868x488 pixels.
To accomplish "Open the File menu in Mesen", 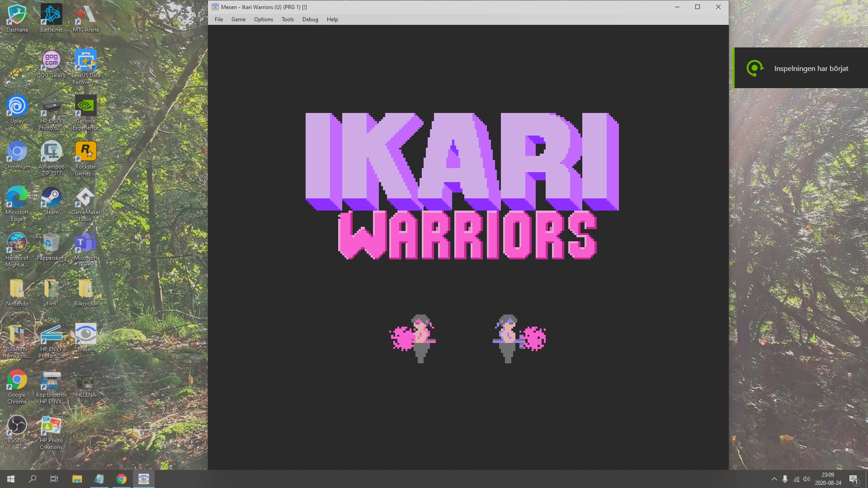I will pos(219,19).
